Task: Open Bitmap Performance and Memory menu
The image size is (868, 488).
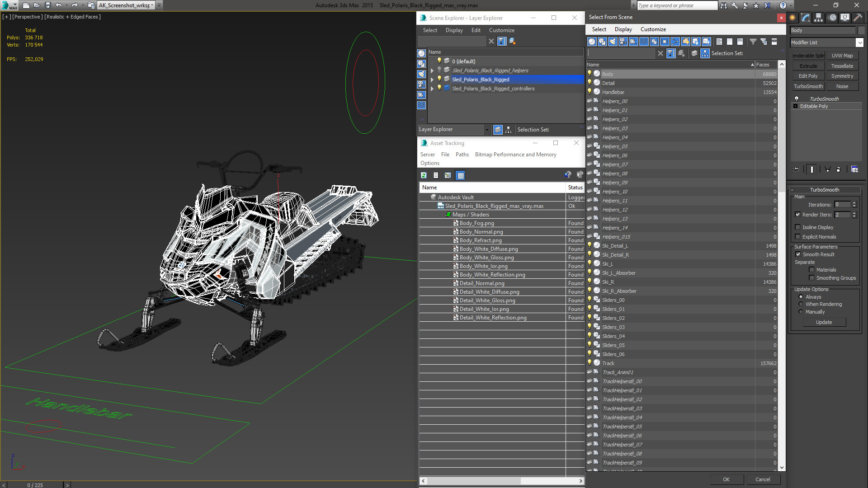Action: 515,155
